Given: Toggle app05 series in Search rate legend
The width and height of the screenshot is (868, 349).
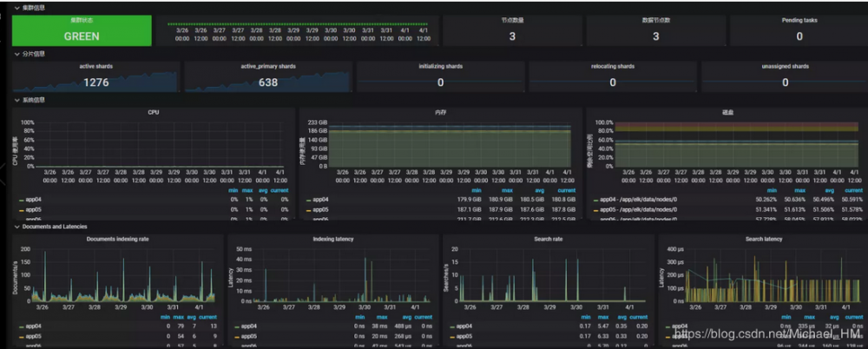Looking at the screenshot, I should 464,336.
